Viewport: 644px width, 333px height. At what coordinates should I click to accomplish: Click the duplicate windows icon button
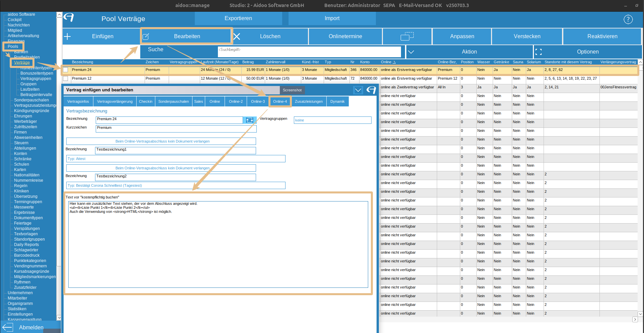click(407, 36)
